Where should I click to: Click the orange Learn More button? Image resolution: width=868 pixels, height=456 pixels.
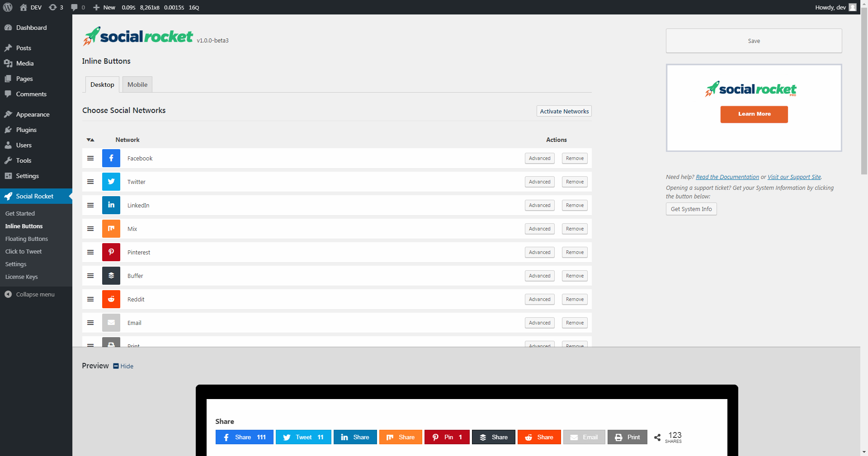click(x=754, y=114)
